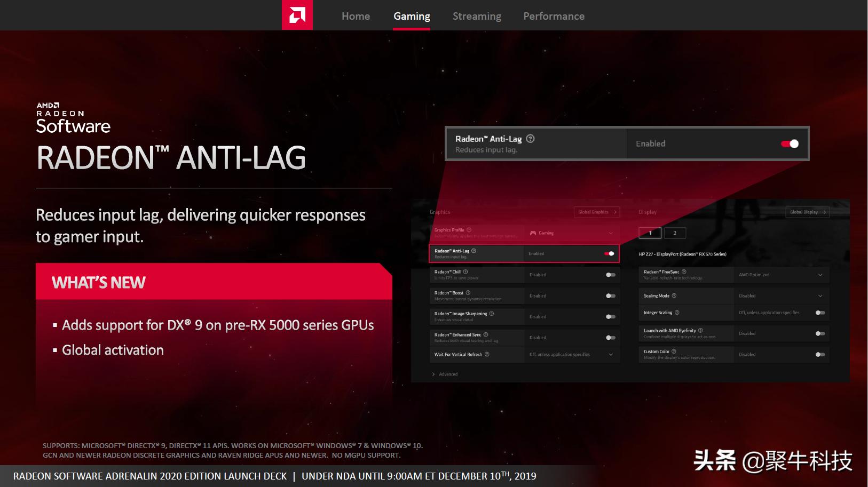Open the Performance tab
The height and width of the screenshot is (487, 868).
[x=554, y=16]
